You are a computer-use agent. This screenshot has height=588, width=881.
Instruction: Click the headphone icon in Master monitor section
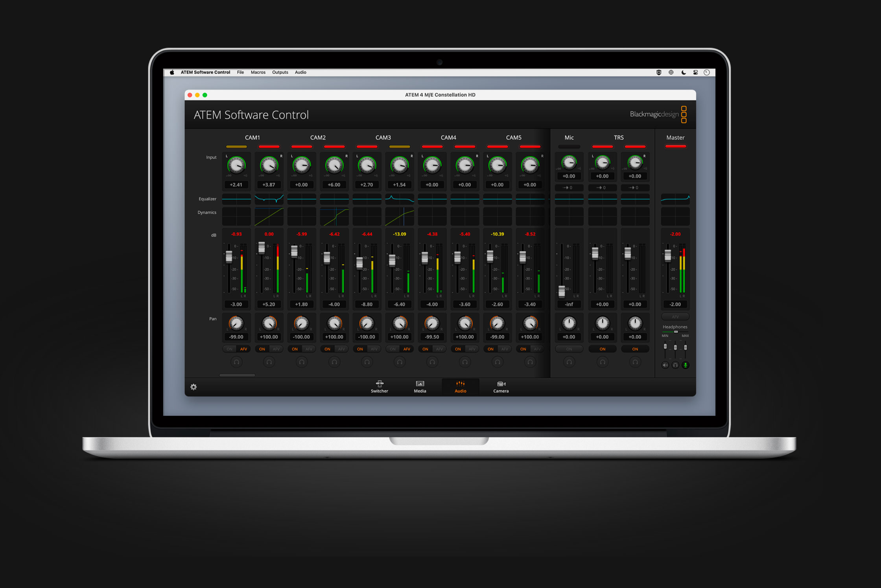[x=675, y=365]
